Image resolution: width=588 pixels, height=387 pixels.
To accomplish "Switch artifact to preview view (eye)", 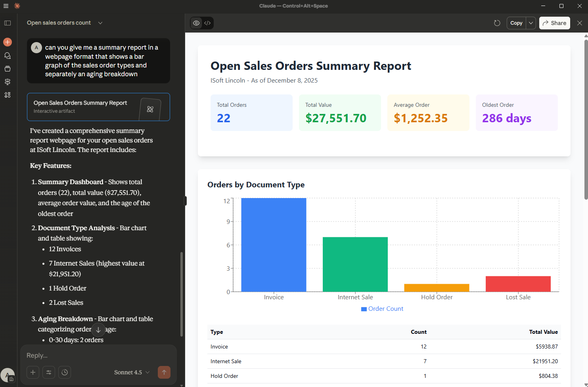I will tap(196, 23).
